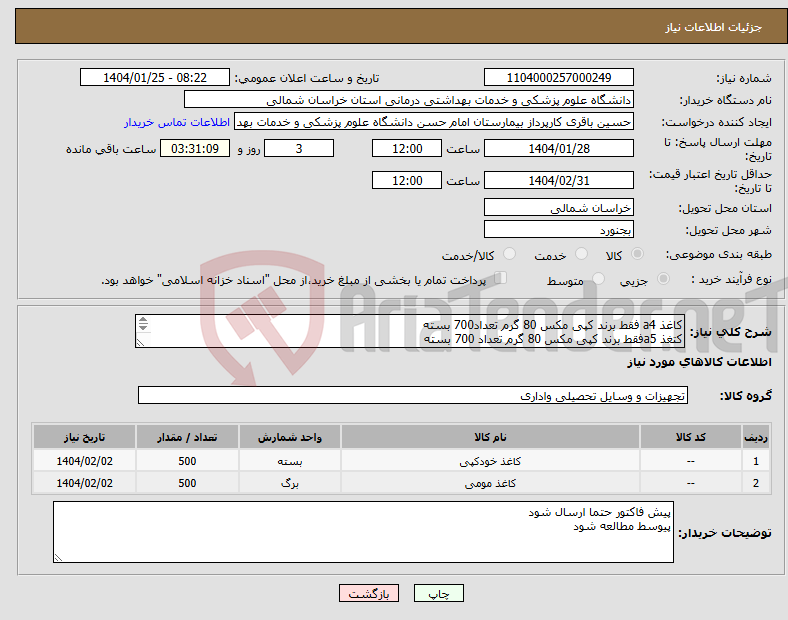This screenshot has height=620, width=788.
Task: Click the remaining days field showing 3
Action: (299, 148)
